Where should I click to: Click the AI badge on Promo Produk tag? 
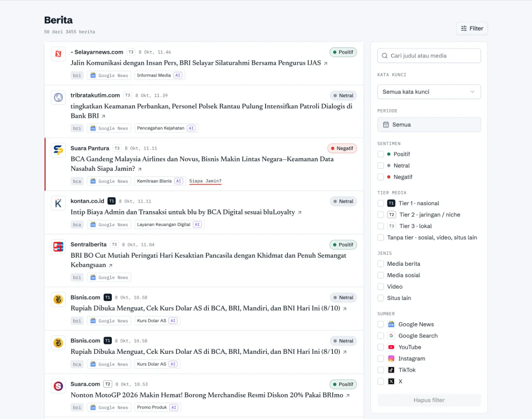[174, 407]
